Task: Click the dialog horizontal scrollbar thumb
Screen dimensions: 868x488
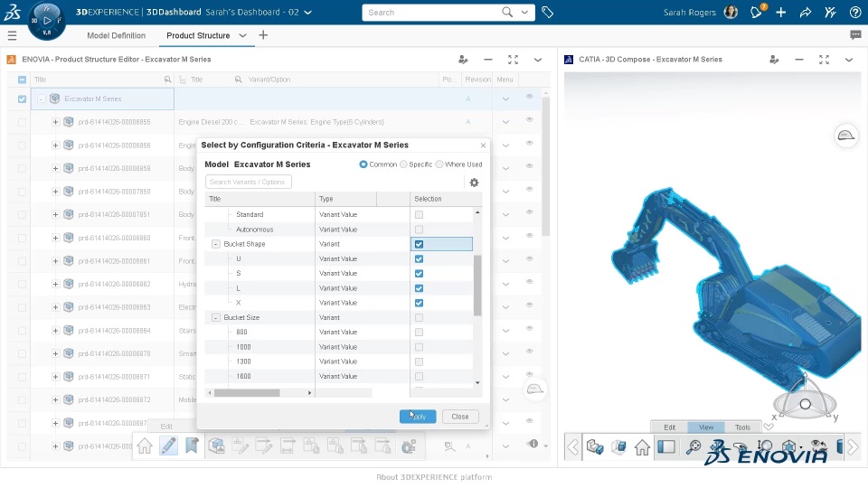Action: point(247,393)
